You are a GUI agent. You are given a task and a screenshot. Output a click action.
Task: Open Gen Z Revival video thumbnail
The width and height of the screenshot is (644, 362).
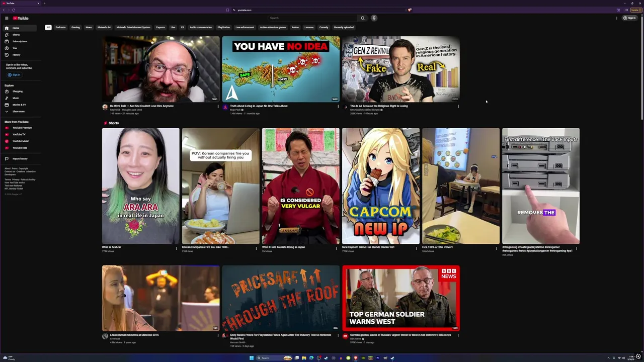coord(401,69)
